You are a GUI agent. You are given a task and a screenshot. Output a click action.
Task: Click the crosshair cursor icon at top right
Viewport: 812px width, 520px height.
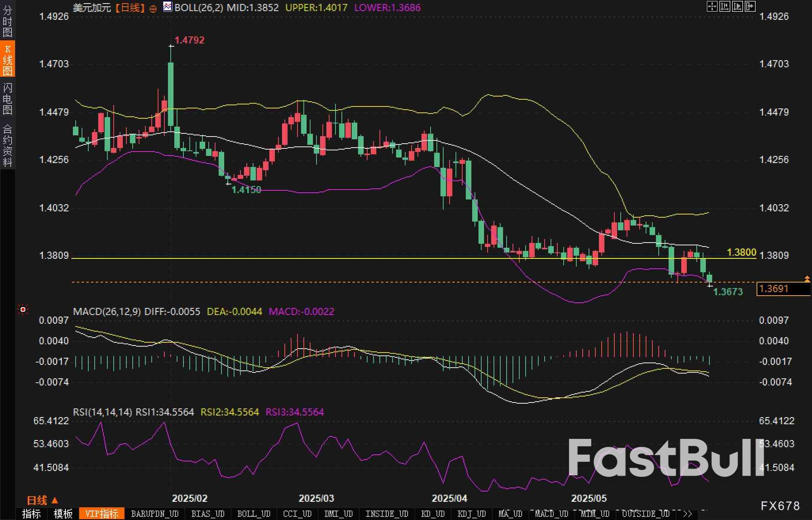click(x=712, y=6)
